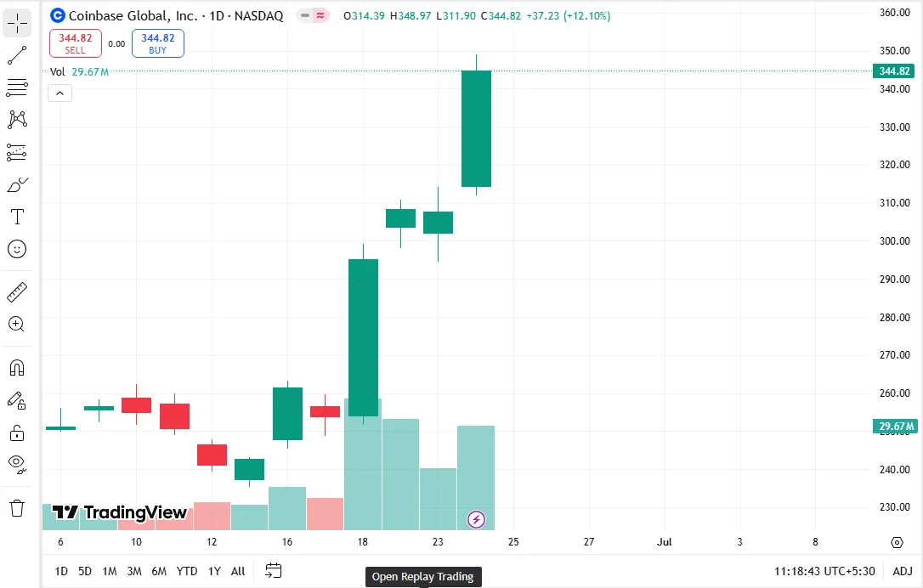Select the trend line drawing tool
This screenshot has height=588, width=923.
click(17, 55)
